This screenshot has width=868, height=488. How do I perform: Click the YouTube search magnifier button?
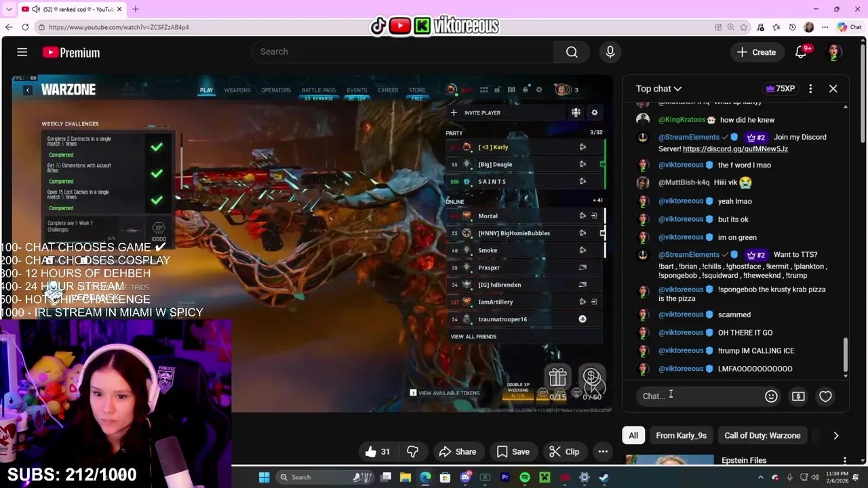point(572,52)
